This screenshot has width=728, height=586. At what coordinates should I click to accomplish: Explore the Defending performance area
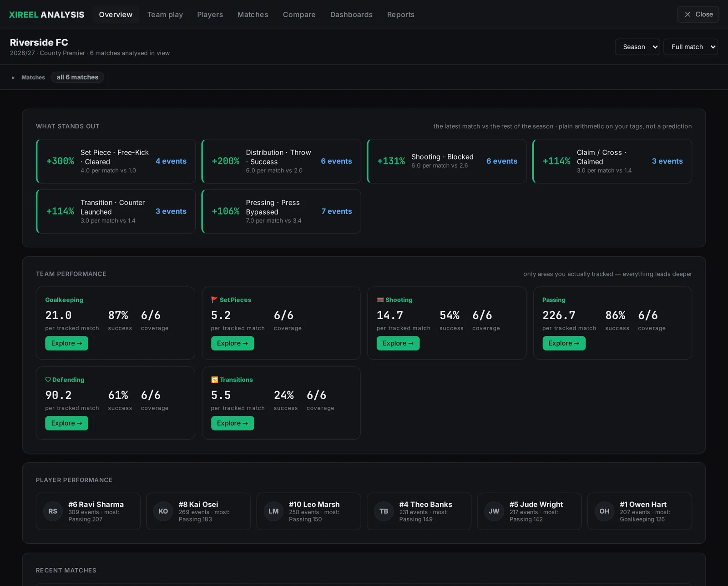[66, 423]
